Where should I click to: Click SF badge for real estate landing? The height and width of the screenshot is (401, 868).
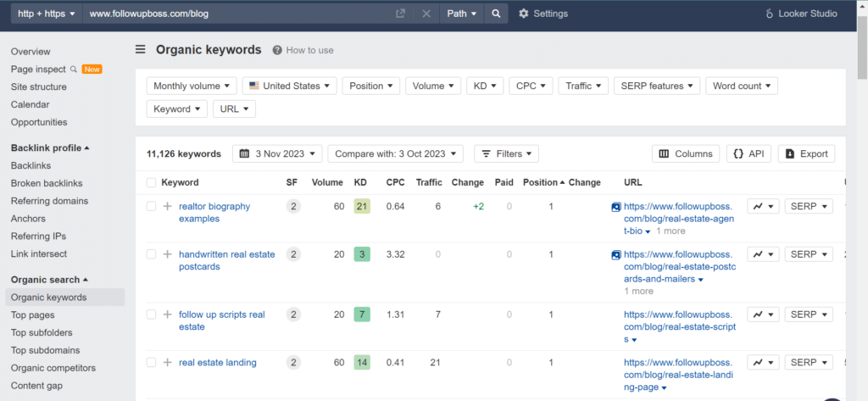[x=293, y=362]
